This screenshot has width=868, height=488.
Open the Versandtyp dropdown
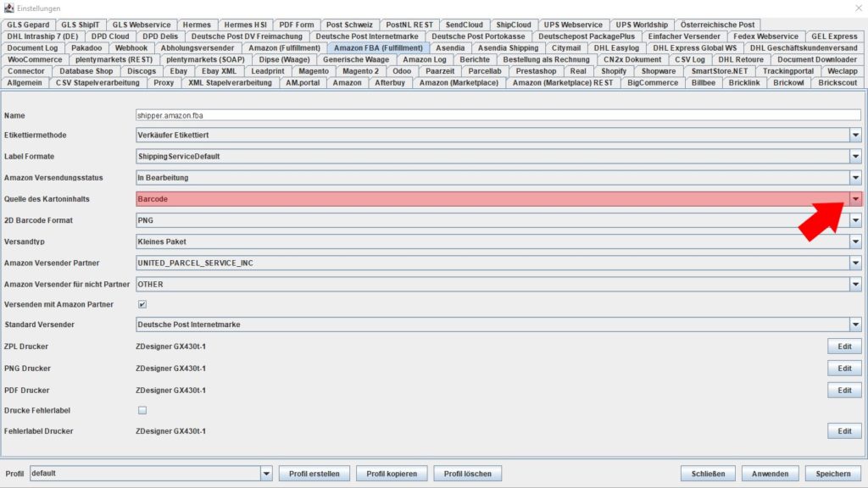[x=855, y=241]
